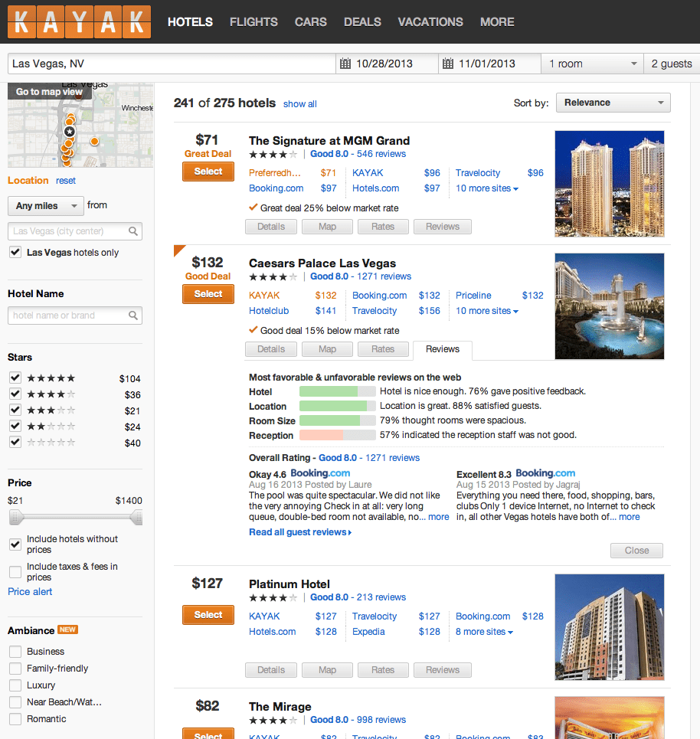Click the starred hotel marker on map
This screenshot has width=700, height=739.
[x=70, y=132]
